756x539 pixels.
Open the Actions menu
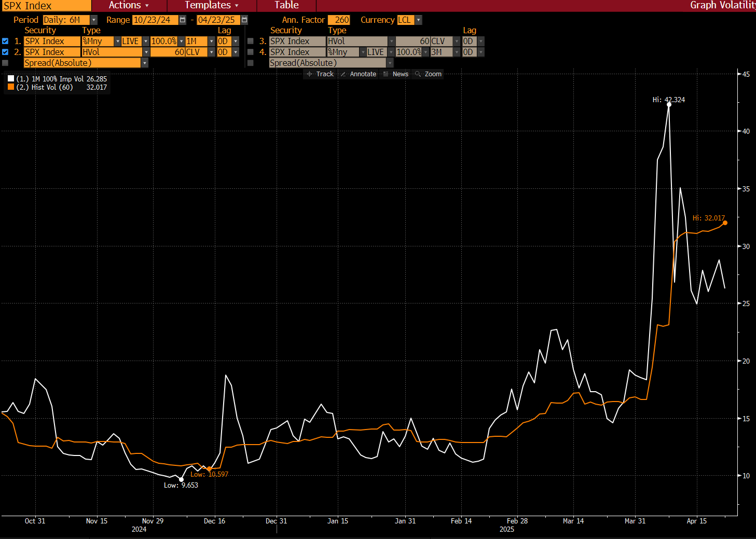click(129, 5)
